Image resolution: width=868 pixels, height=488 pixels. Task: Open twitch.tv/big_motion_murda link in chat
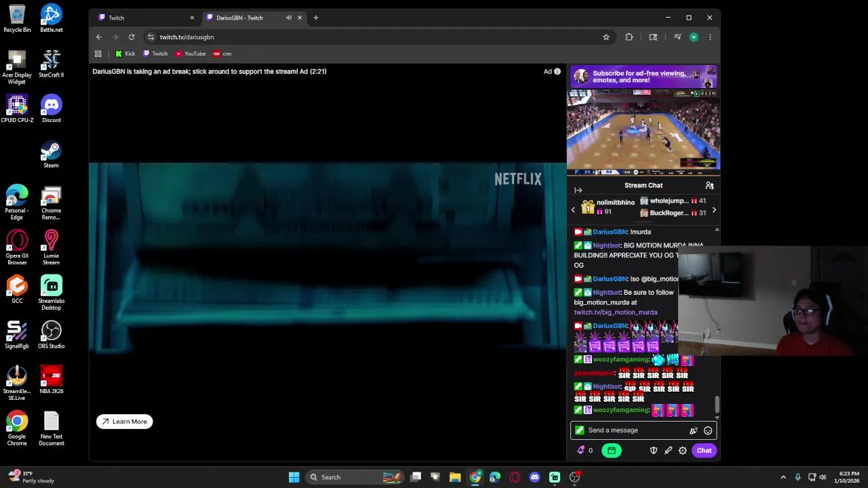(616, 312)
